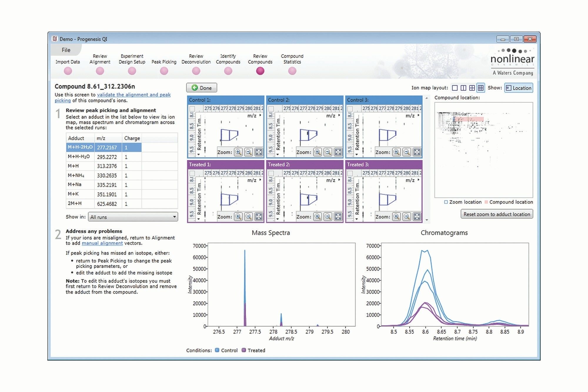Fit the Treated 2 ion map to view
Image resolution: width=588 pixels, height=392 pixels.
tap(338, 217)
